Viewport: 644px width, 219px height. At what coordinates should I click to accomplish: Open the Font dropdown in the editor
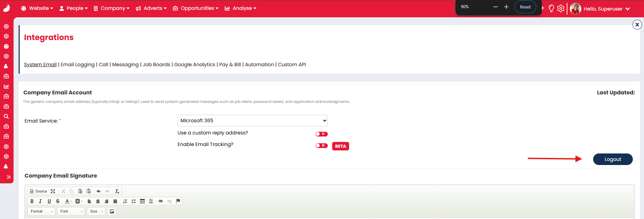click(x=71, y=211)
